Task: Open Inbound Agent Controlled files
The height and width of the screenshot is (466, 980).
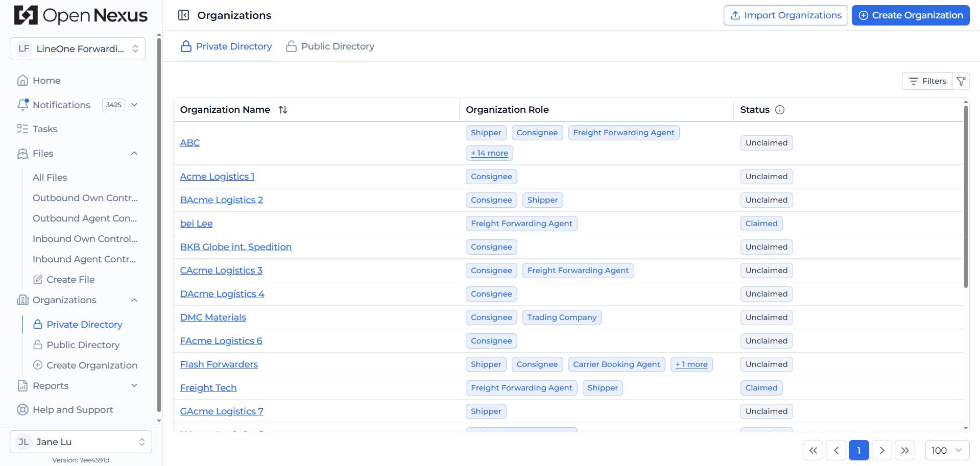Action: coord(84,259)
